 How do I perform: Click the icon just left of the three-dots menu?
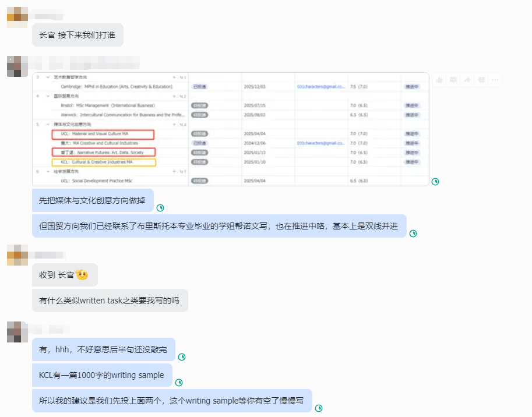[x=481, y=80]
